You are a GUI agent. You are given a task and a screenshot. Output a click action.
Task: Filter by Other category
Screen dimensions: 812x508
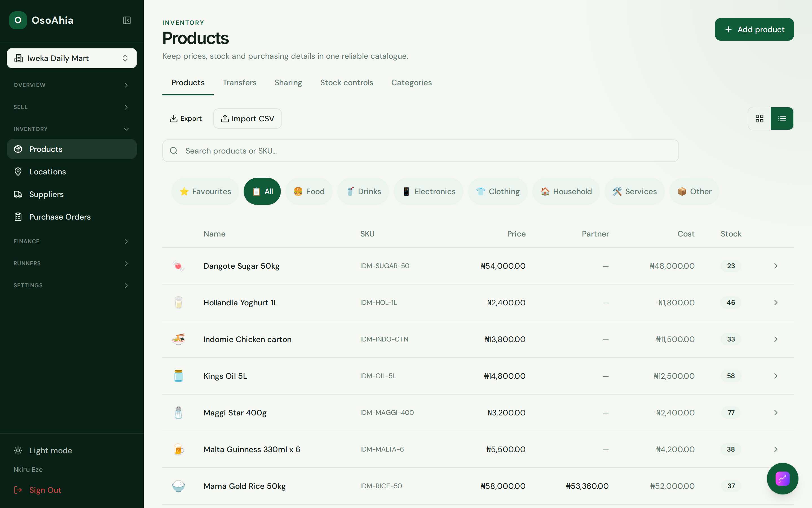tap(694, 192)
